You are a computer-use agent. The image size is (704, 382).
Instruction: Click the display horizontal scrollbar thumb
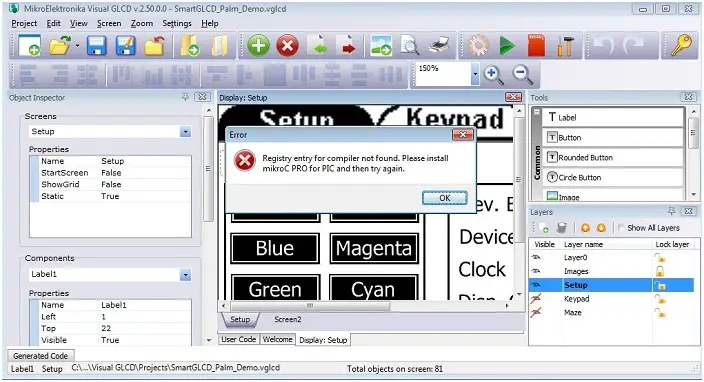coord(310,306)
